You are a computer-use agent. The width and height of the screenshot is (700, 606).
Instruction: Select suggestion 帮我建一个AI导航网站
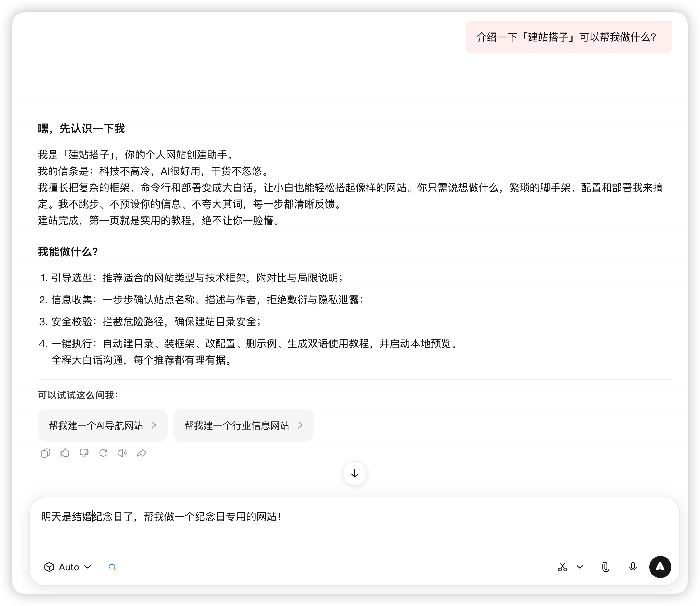click(103, 425)
